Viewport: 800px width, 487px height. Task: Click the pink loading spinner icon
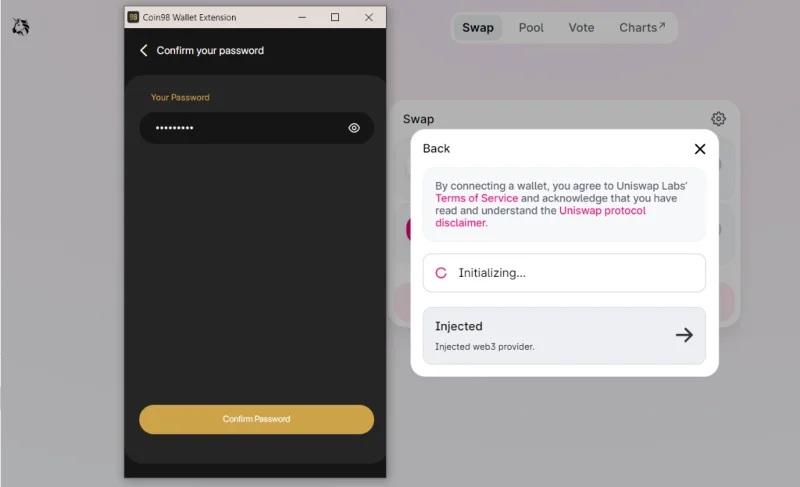[441, 273]
